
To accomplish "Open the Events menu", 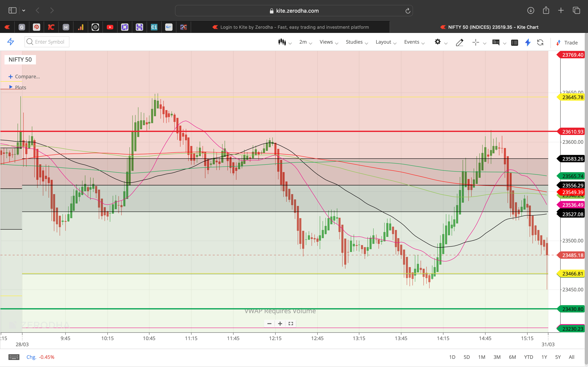I will pos(412,42).
